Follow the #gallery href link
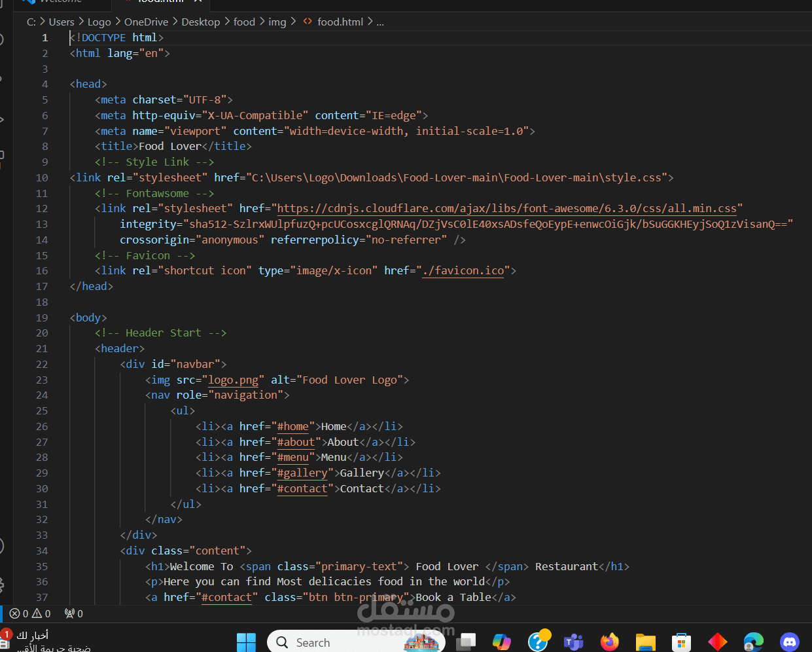The width and height of the screenshot is (812, 652). pos(302,473)
